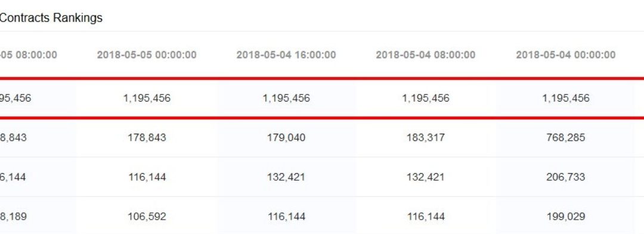644x234 pixels.
Task: Click 1,195,456 under 2018-05-04 00:00:00
Action: [565, 98]
